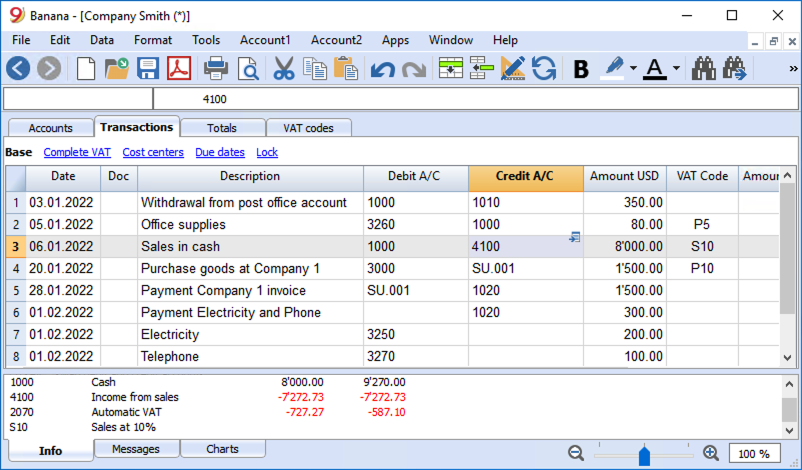Screen dimensions: 802x470
Task: Cut selection with the scissors icon
Action: point(284,69)
